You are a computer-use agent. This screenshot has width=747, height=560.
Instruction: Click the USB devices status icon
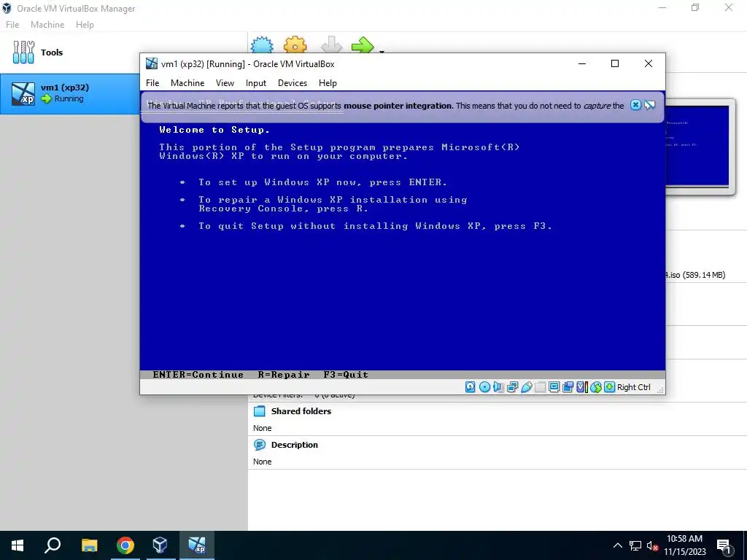click(527, 387)
